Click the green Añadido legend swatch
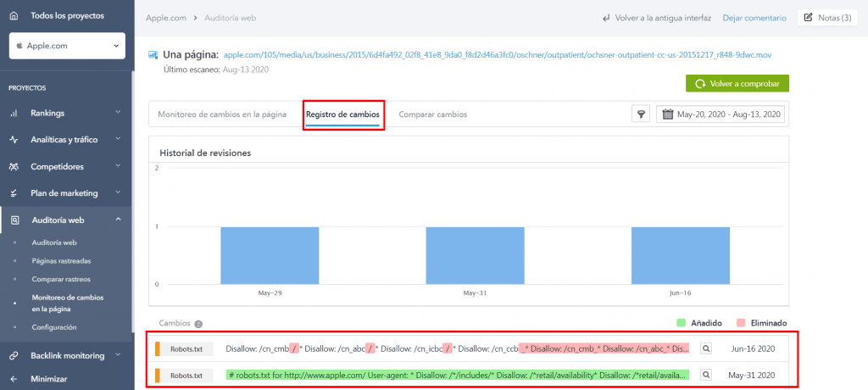868x390 pixels. click(x=681, y=323)
